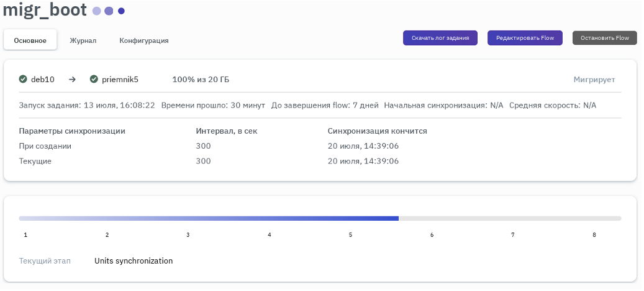644x291 pixels.
Task: Click the green check icon beside priemnik5
Action: pos(94,79)
